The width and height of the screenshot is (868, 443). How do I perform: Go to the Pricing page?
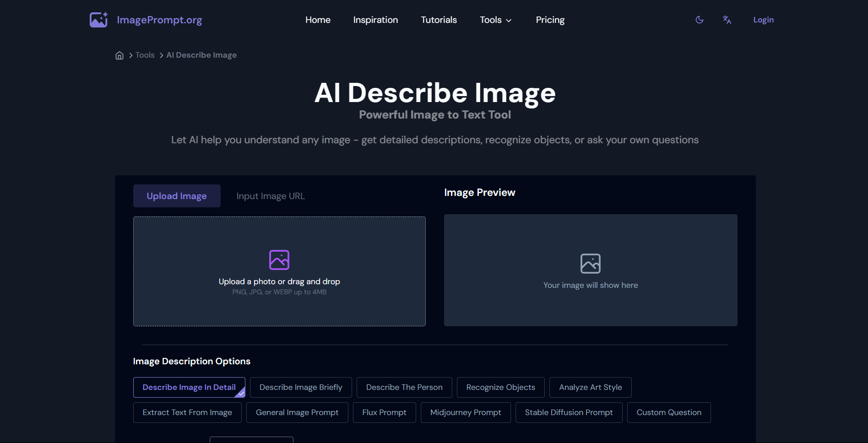[550, 20]
